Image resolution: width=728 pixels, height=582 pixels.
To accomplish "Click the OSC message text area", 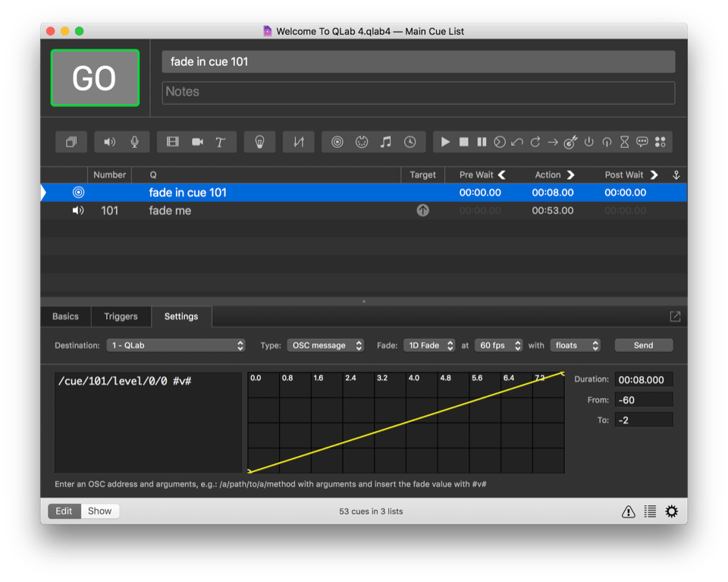I will [148, 422].
